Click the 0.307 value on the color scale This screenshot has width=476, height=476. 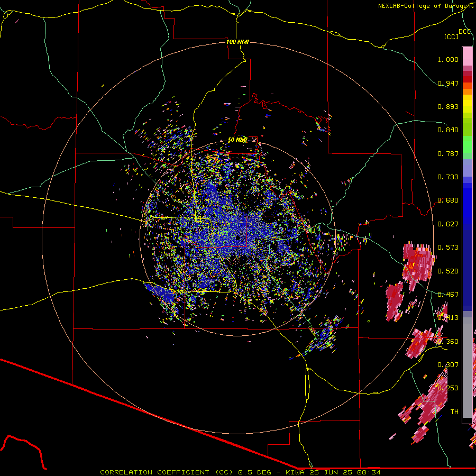(448, 365)
